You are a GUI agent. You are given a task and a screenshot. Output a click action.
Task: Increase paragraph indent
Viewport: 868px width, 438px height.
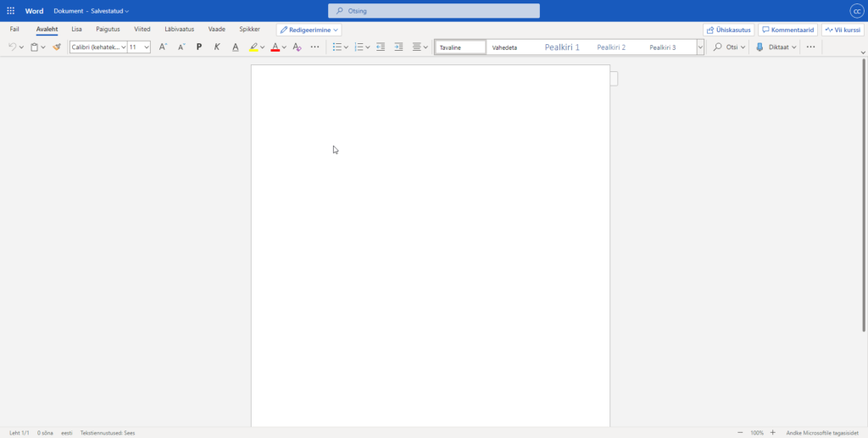click(399, 47)
